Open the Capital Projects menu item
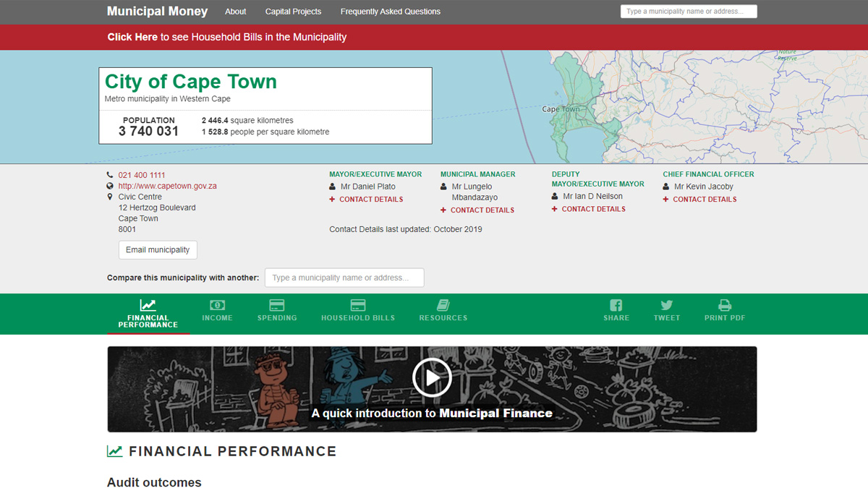 (x=293, y=11)
